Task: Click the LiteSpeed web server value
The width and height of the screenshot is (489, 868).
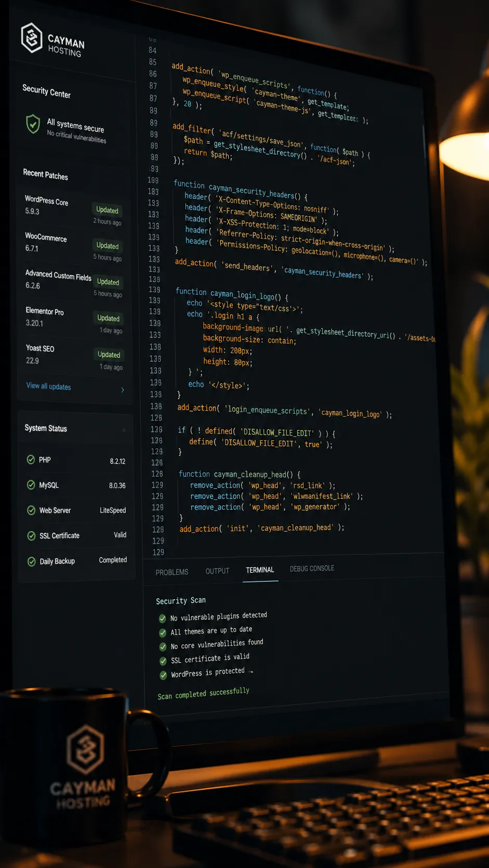Action: (x=113, y=510)
